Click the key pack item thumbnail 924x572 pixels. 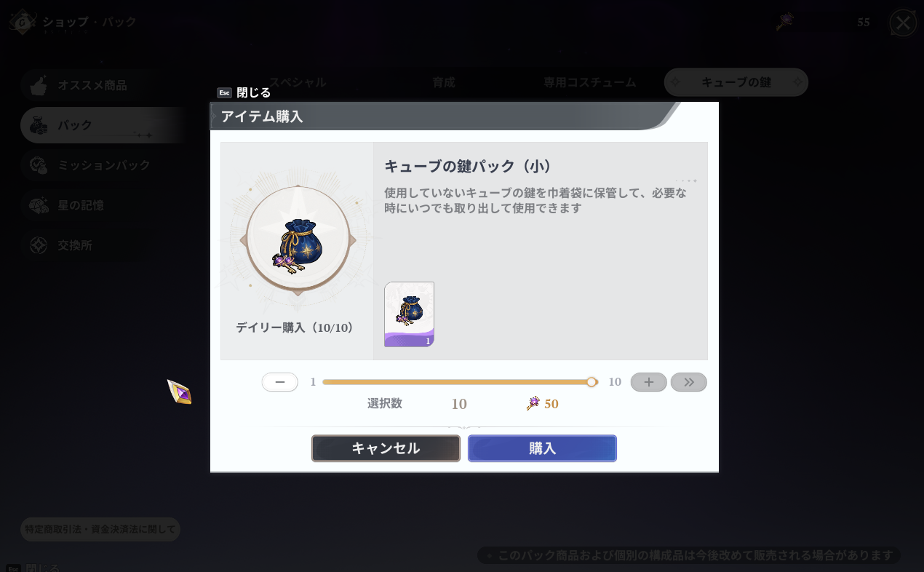409,314
